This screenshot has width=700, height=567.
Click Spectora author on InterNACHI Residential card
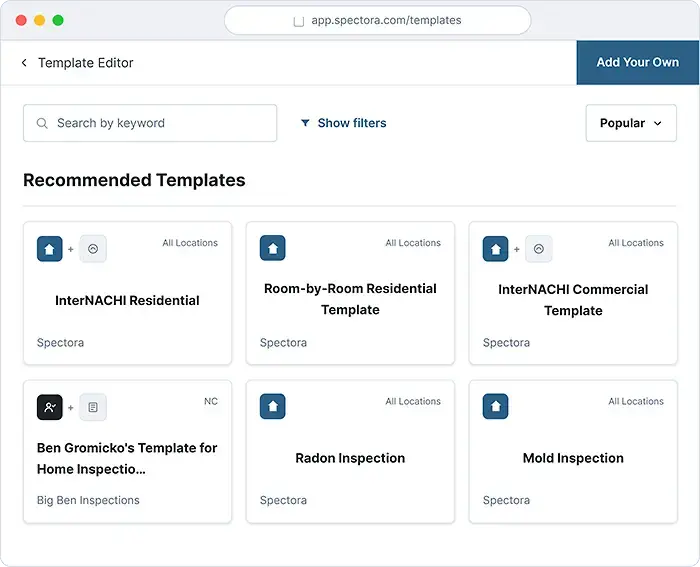tap(60, 343)
